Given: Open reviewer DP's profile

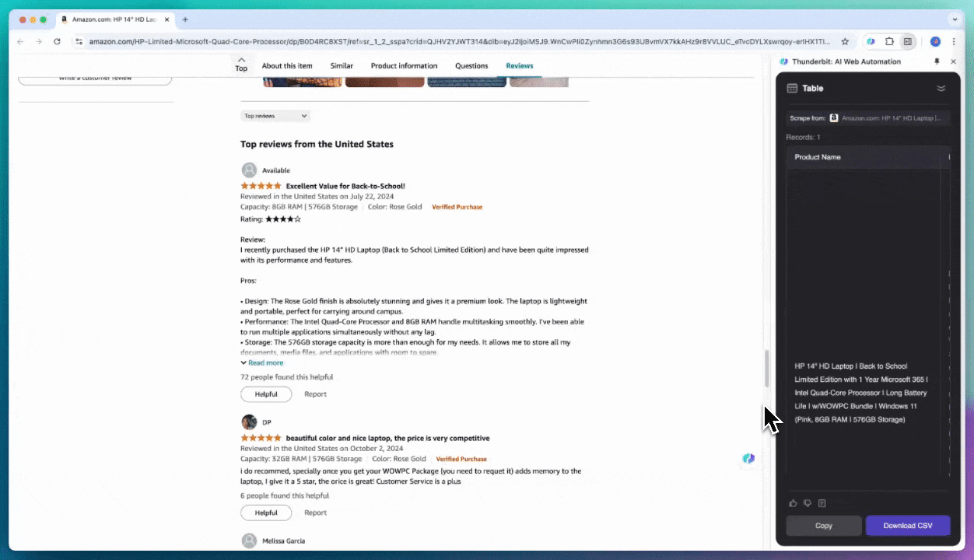Looking at the screenshot, I should (x=267, y=422).
